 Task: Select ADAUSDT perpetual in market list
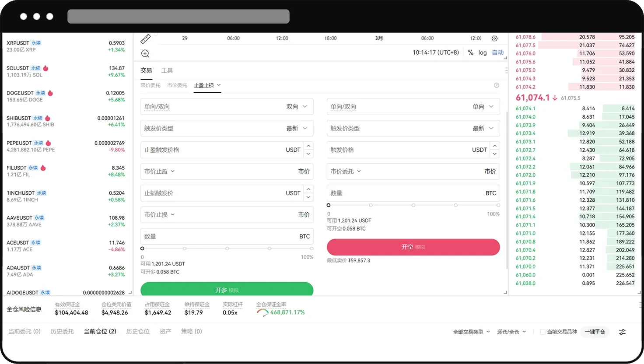tap(66, 271)
